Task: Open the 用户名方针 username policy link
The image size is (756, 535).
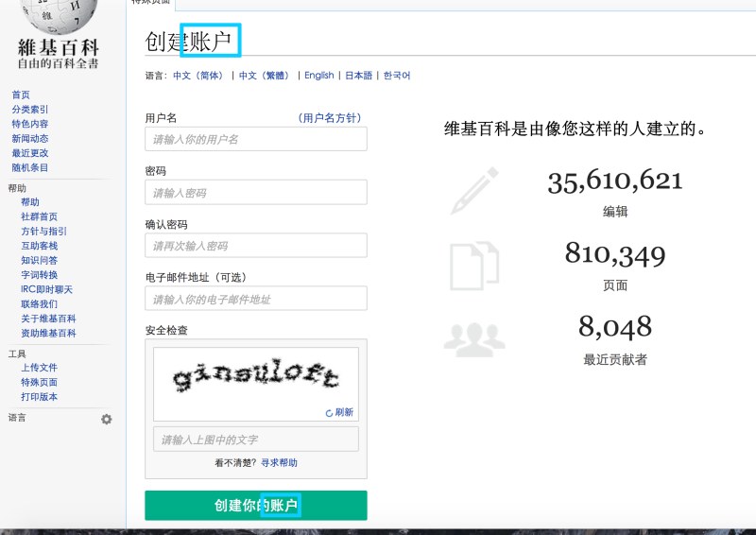Action: click(330, 118)
